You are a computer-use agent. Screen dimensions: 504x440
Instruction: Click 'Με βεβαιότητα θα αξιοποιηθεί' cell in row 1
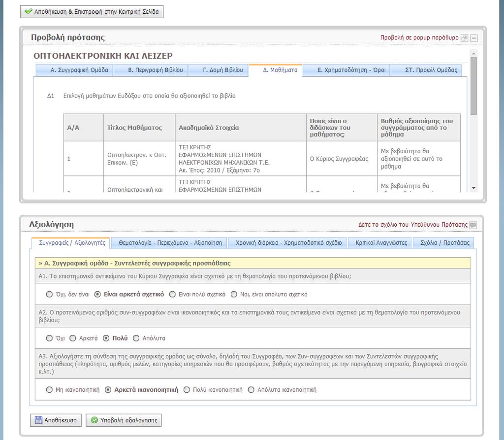coord(418,159)
